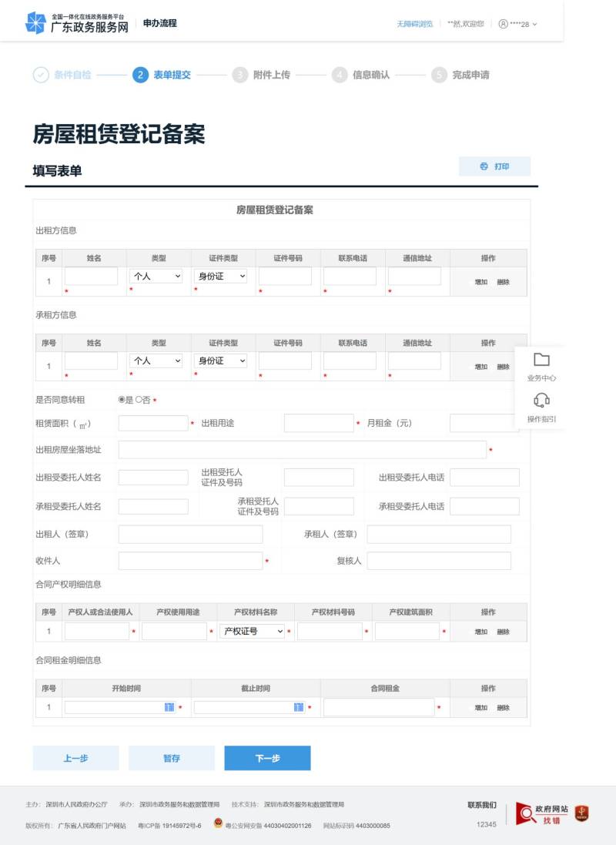616x845 pixels.
Task: Focus the 出租方 姓名 input field
Action: click(91, 276)
